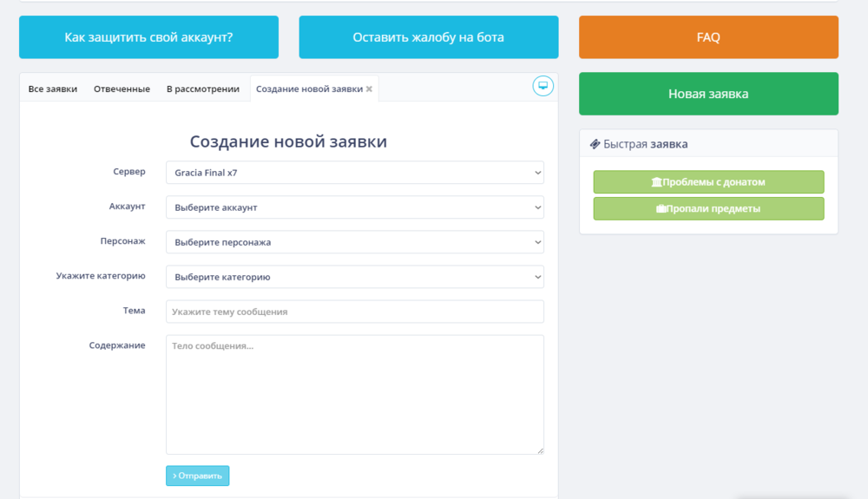Close the Создание новой заявки tab
Image resolution: width=868 pixels, height=499 pixels.
[369, 89]
